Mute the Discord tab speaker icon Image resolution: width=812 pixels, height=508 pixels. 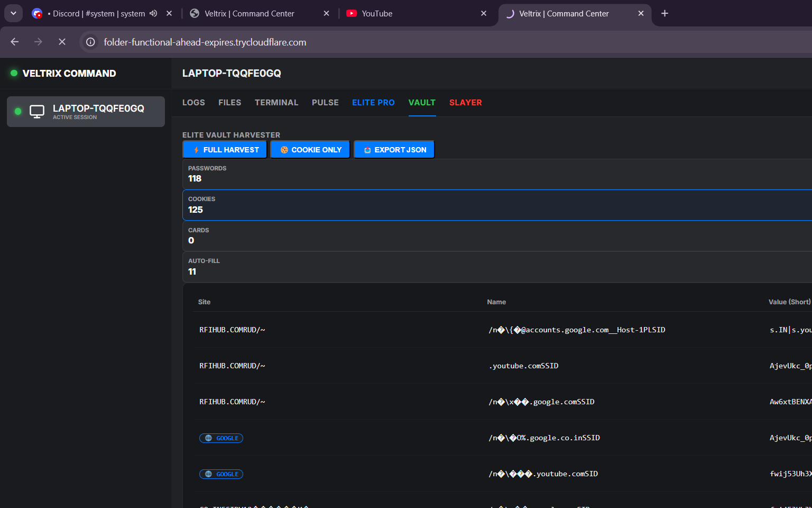pyautogui.click(x=153, y=13)
